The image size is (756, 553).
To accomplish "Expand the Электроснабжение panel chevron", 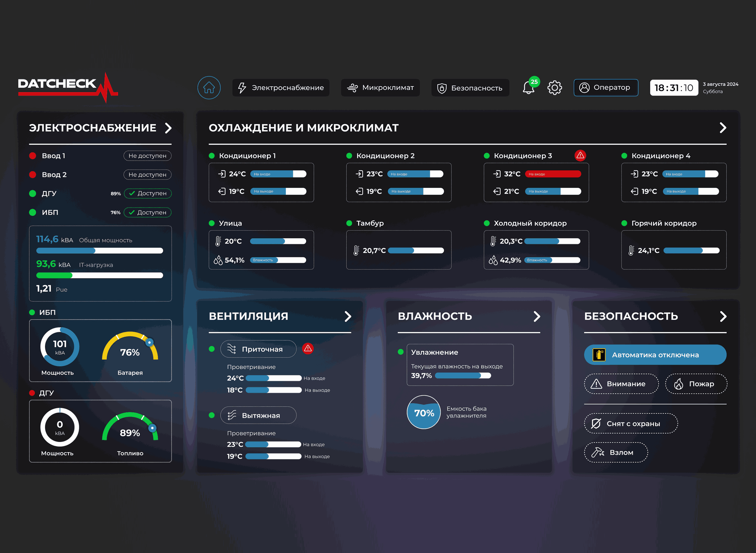I will (168, 128).
